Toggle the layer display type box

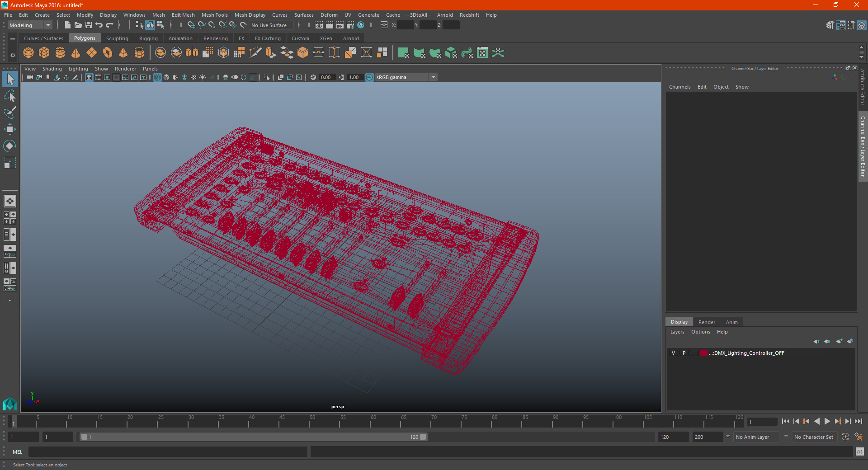(x=694, y=353)
